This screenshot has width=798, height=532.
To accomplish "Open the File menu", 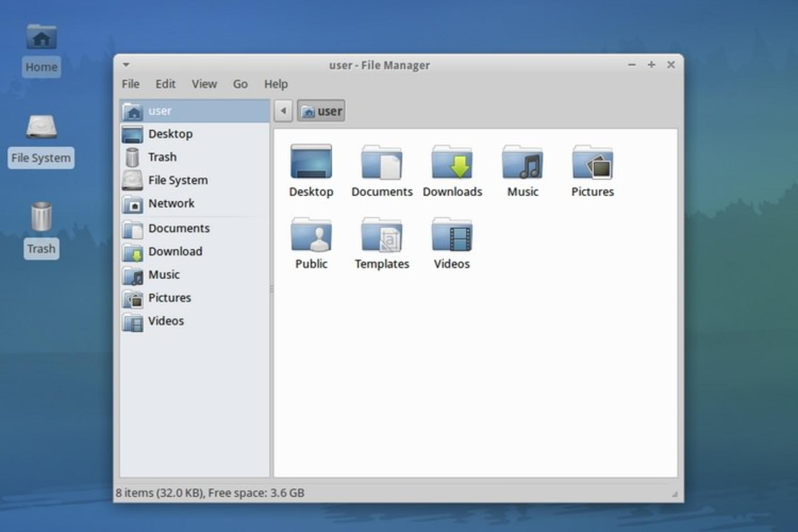I will [x=131, y=84].
